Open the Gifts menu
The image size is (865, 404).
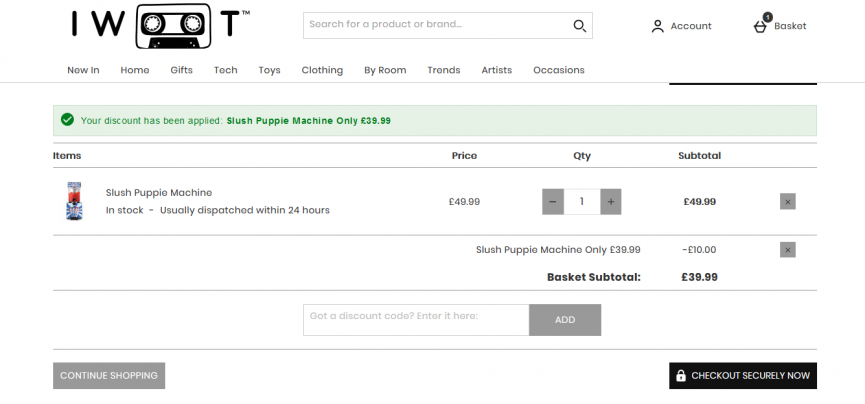[x=181, y=70]
